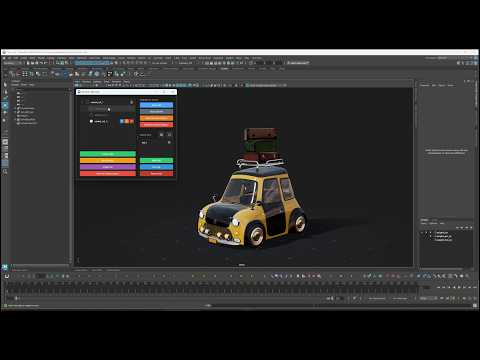
Task: Open the File menu
Action: point(10,58)
